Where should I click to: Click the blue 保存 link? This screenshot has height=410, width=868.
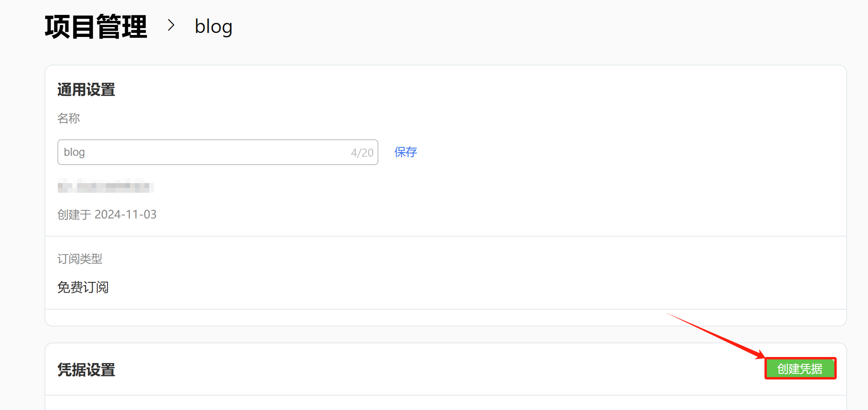[x=406, y=152]
